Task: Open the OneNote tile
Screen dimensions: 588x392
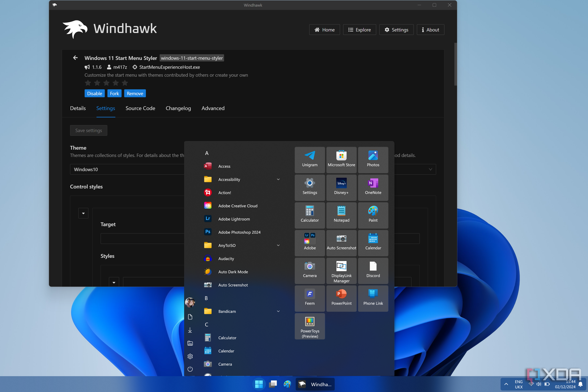Action: 373,188
